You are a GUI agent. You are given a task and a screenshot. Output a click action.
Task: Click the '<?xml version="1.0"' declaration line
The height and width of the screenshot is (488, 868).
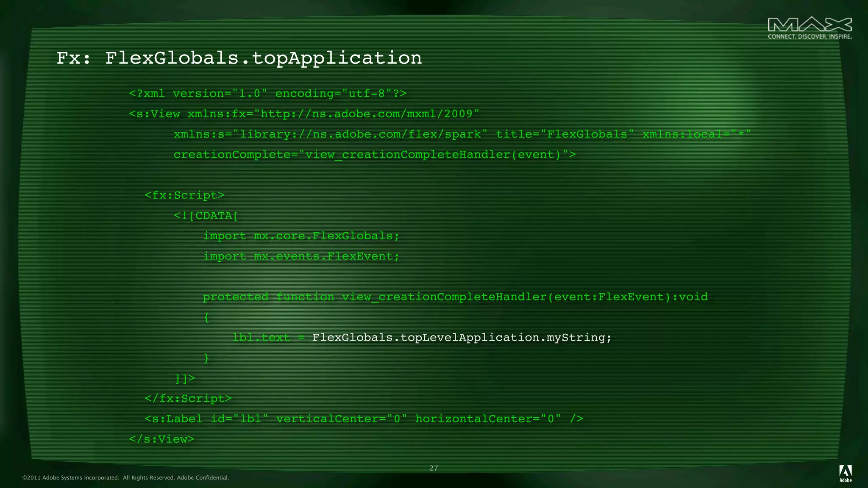pyautogui.click(x=268, y=94)
